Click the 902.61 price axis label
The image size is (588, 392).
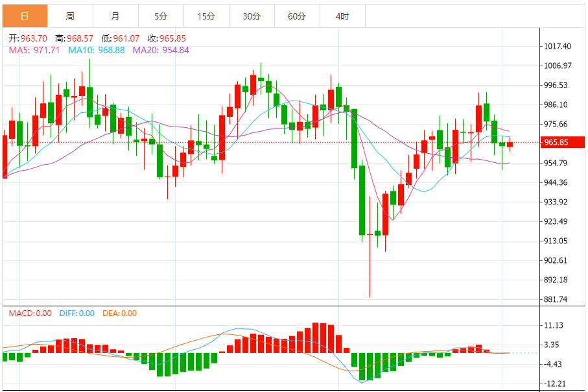[556, 261]
